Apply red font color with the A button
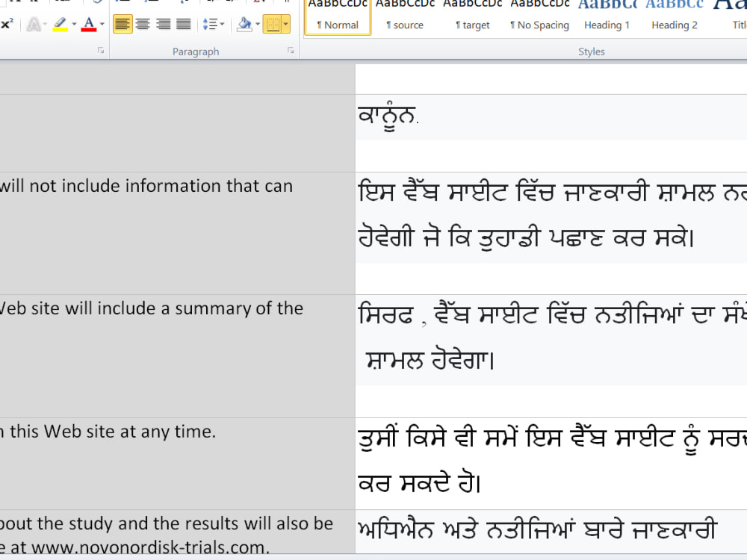This screenshot has width=747, height=560. 89,24
